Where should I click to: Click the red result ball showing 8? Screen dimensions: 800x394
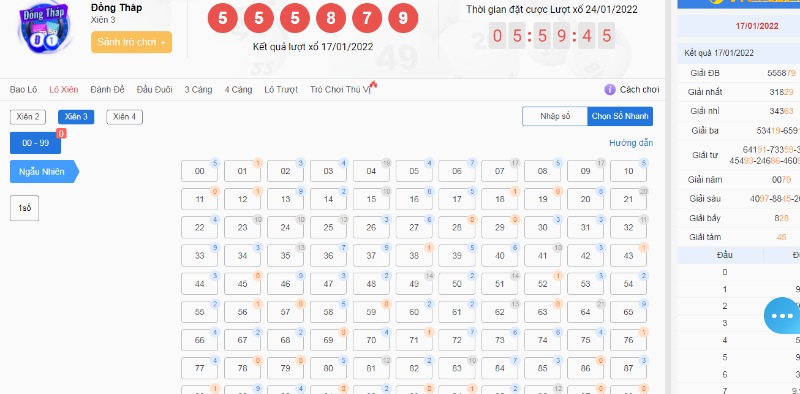tap(331, 19)
